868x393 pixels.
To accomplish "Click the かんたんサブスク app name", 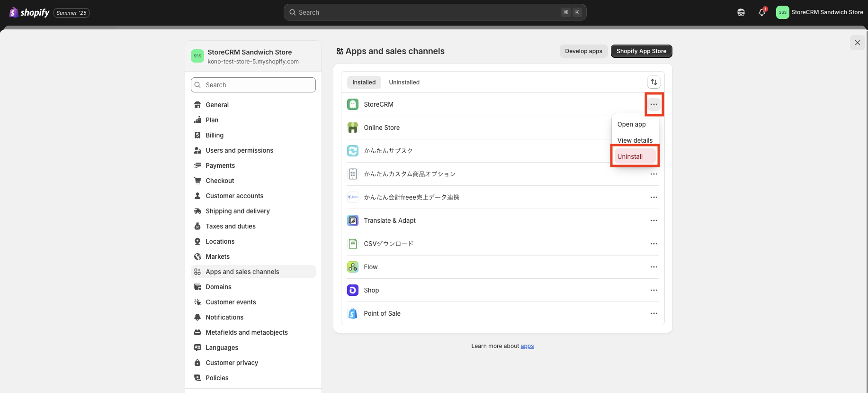I will pos(388,151).
